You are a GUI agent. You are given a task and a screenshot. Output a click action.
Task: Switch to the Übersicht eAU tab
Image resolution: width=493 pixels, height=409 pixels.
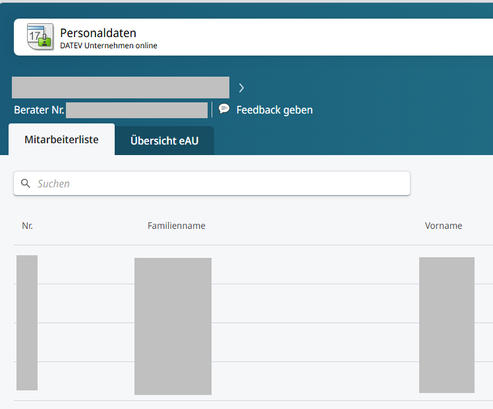coord(165,141)
